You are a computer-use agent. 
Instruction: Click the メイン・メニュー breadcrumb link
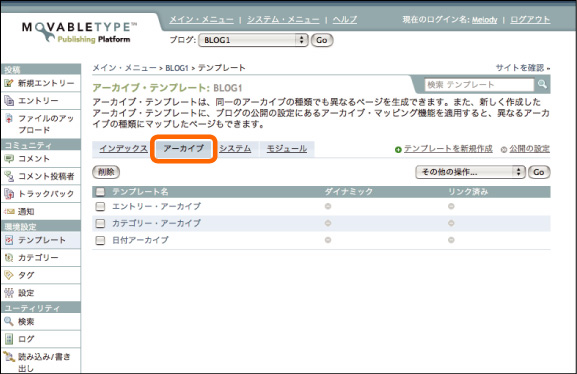click(x=124, y=68)
